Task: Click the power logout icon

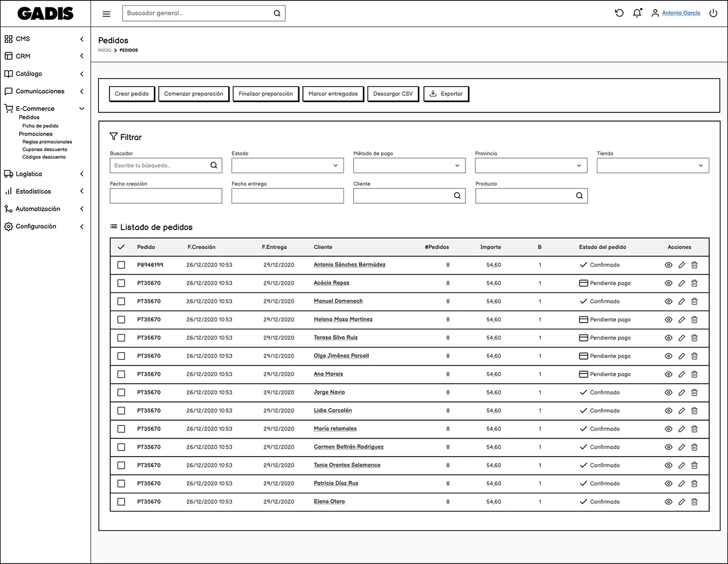Action: coord(713,13)
